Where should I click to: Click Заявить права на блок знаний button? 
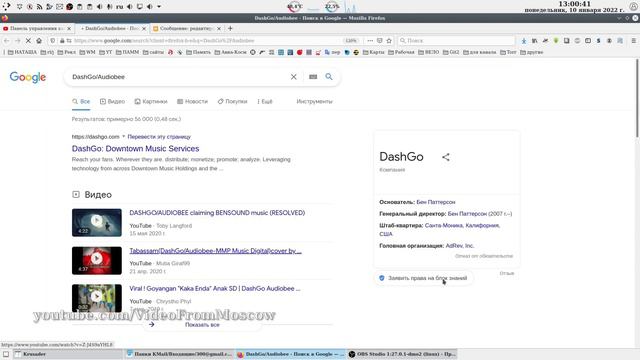click(x=423, y=278)
